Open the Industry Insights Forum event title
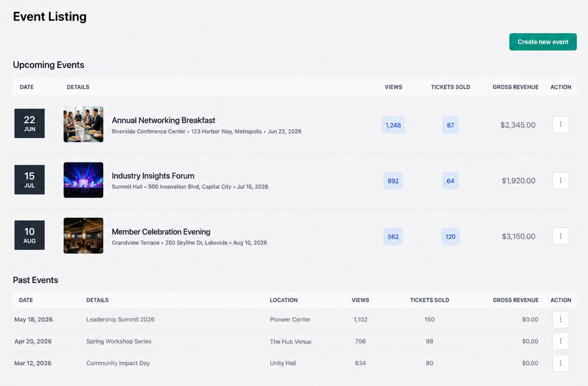Viewport: 588px width, 386px height. tap(153, 176)
